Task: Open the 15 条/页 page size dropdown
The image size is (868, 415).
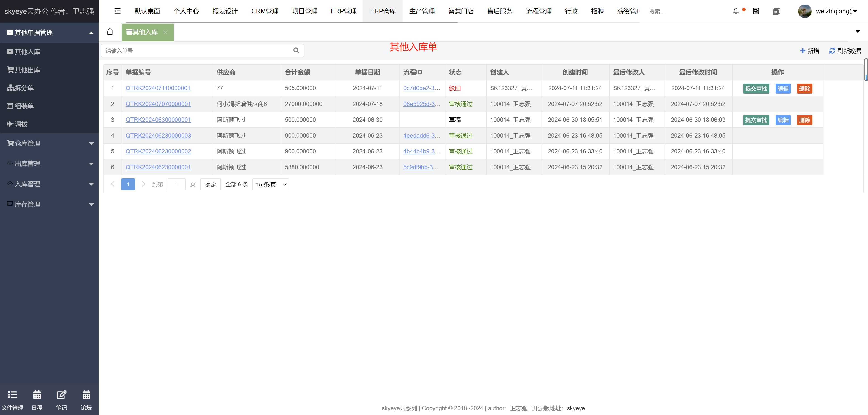Action: tap(271, 184)
